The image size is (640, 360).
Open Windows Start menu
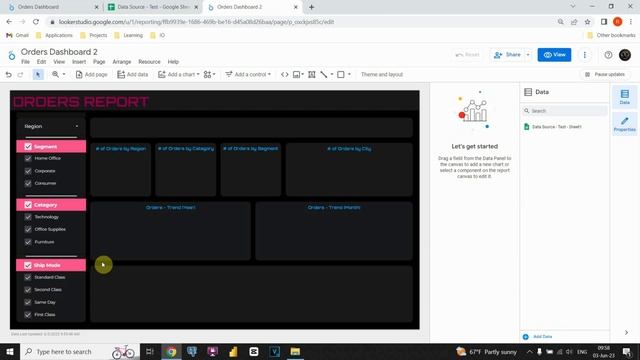(9, 351)
